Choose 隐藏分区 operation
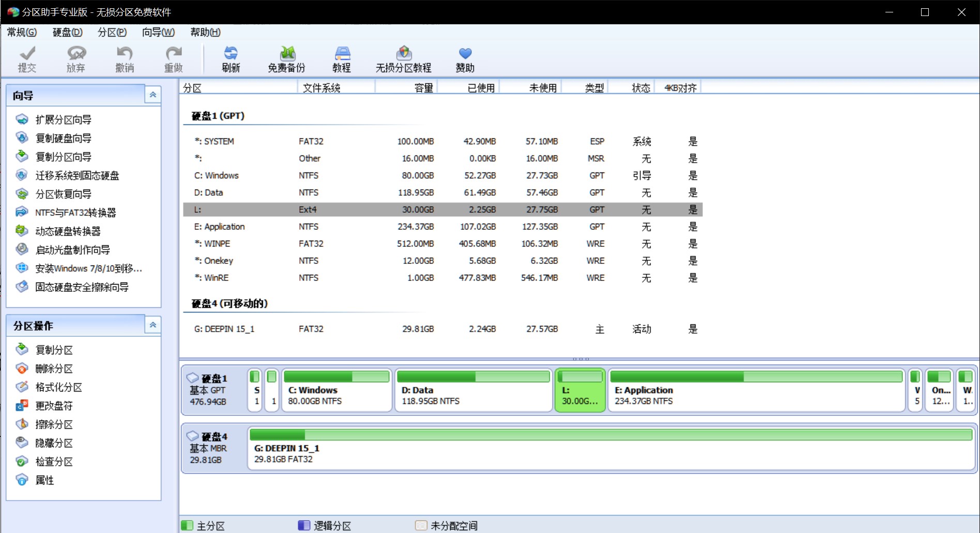 [44, 443]
